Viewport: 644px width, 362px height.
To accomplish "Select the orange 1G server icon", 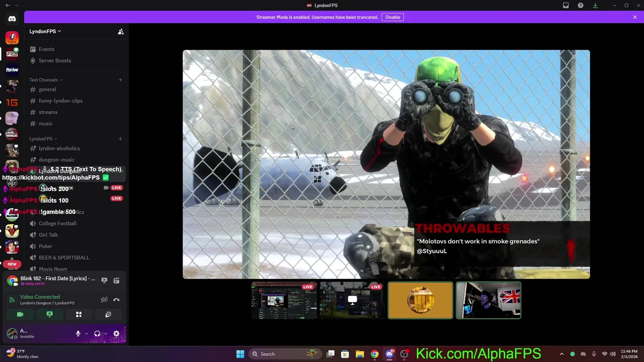I will tap(12, 102).
